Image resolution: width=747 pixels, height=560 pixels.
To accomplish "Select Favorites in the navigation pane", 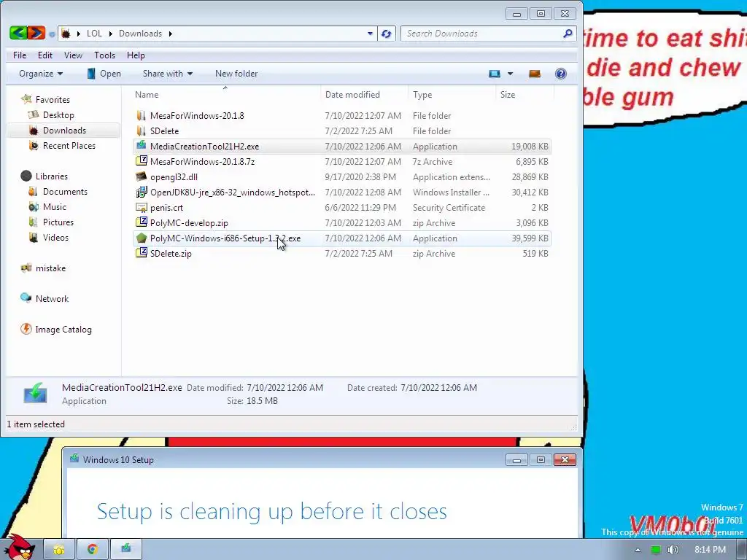I will click(x=53, y=99).
